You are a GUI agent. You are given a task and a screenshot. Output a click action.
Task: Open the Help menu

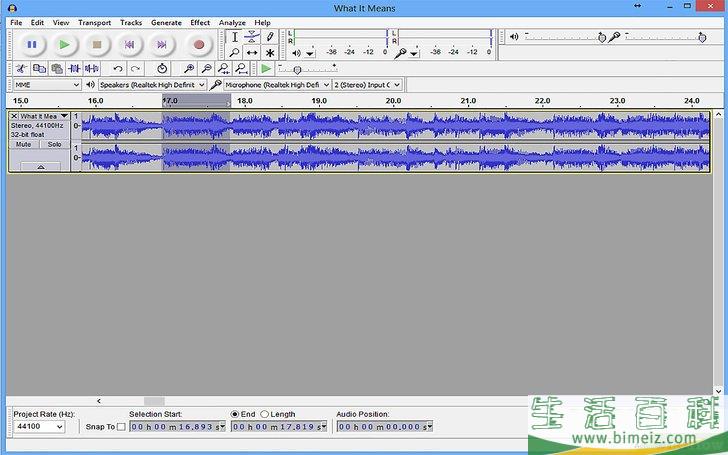(x=262, y=22)
